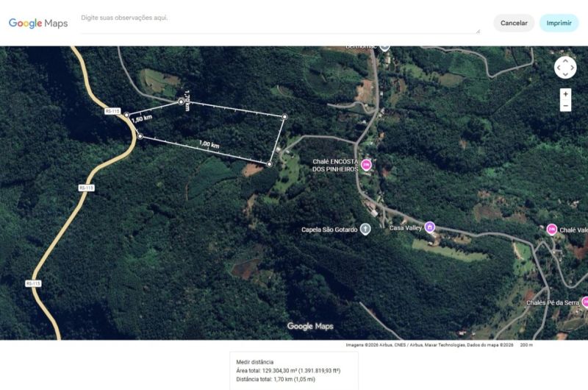Click the measurement point near RS-115 sign

[126, 115]
